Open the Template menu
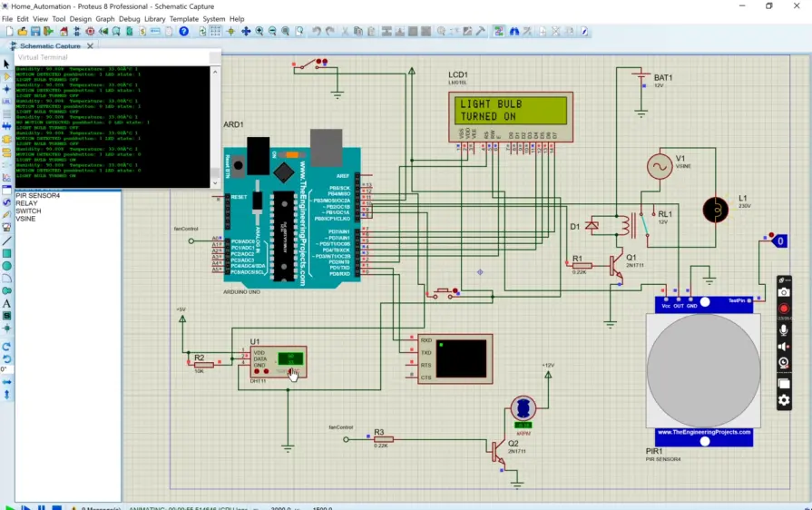This screenshot has height=510, width=812. pos(184,19)
